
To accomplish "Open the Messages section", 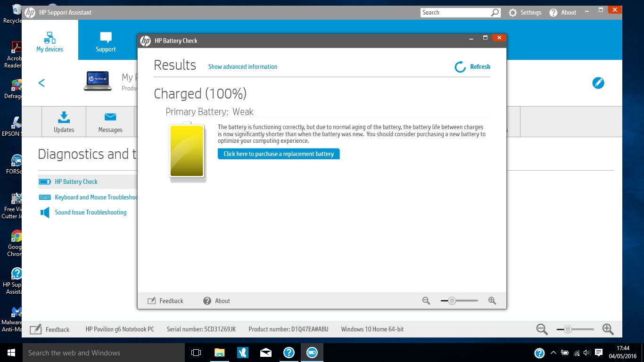I will coord(110,122).
